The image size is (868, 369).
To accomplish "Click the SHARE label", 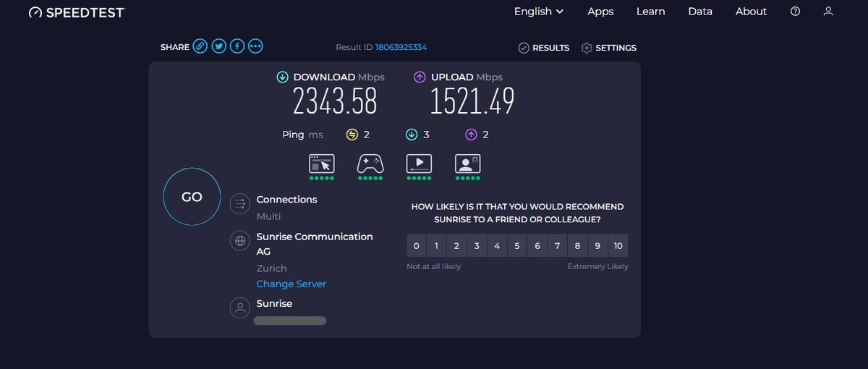I will pos(175,47).
